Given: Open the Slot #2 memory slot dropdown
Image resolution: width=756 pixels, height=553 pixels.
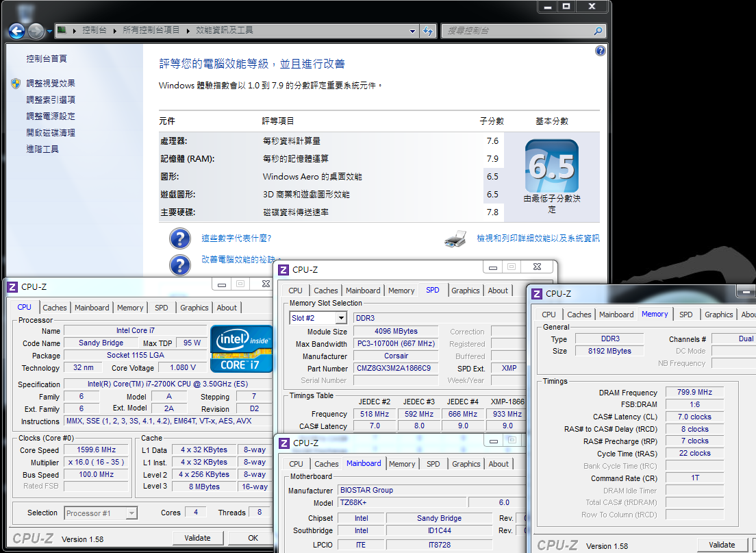Looking at the screenshot, I should pyautogui.click(x=341, y=318).
